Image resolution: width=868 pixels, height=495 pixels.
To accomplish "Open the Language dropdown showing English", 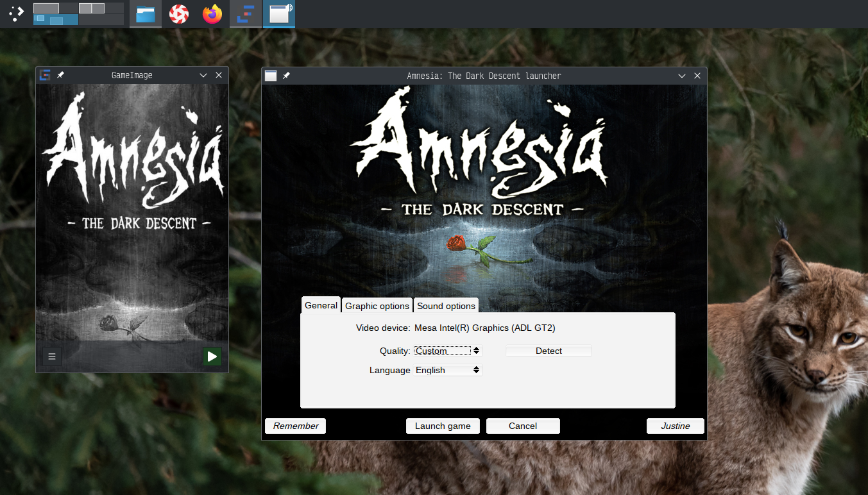I will pos(448,370).
